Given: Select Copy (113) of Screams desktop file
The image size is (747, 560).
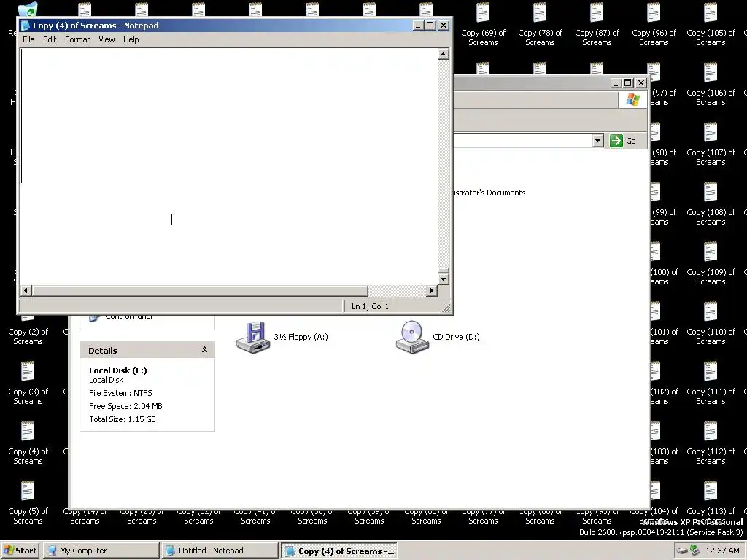Looking at the screenshot, I should pyautogui.click(x=711, y=503).
